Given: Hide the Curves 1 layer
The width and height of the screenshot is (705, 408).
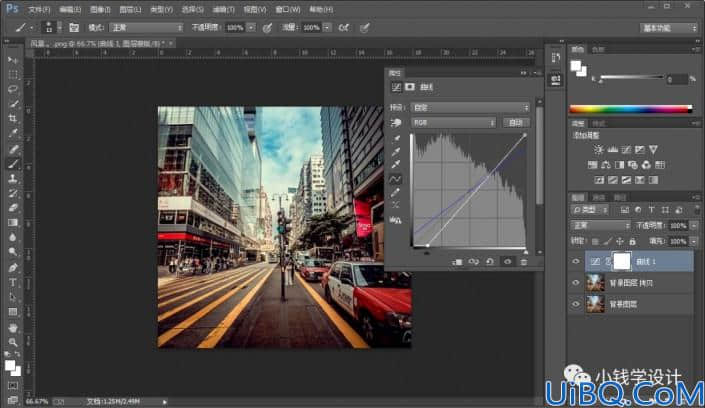Looking at the screenshot, I should [576, 261].
